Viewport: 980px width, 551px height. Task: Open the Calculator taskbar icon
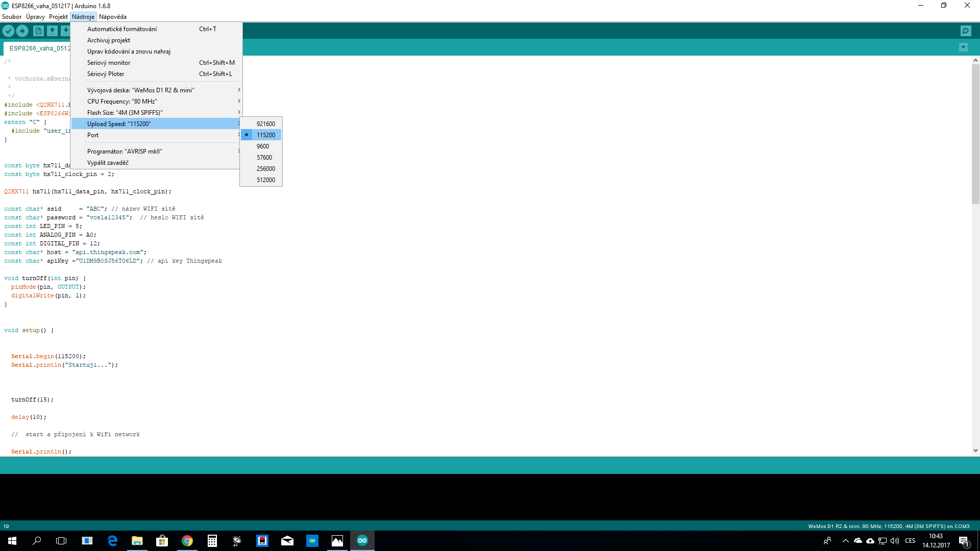(212, 541)
